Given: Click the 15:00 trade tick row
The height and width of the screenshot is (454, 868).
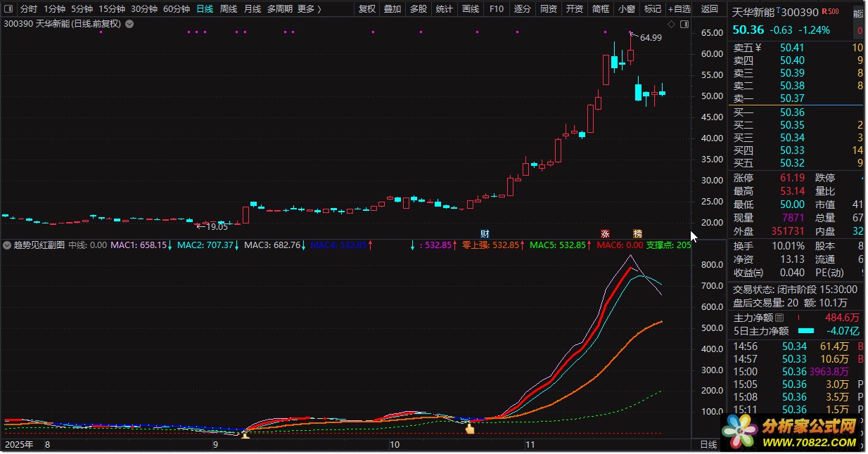Looking at the screenshot, I should pyautogui.click(x=797, y=372).
